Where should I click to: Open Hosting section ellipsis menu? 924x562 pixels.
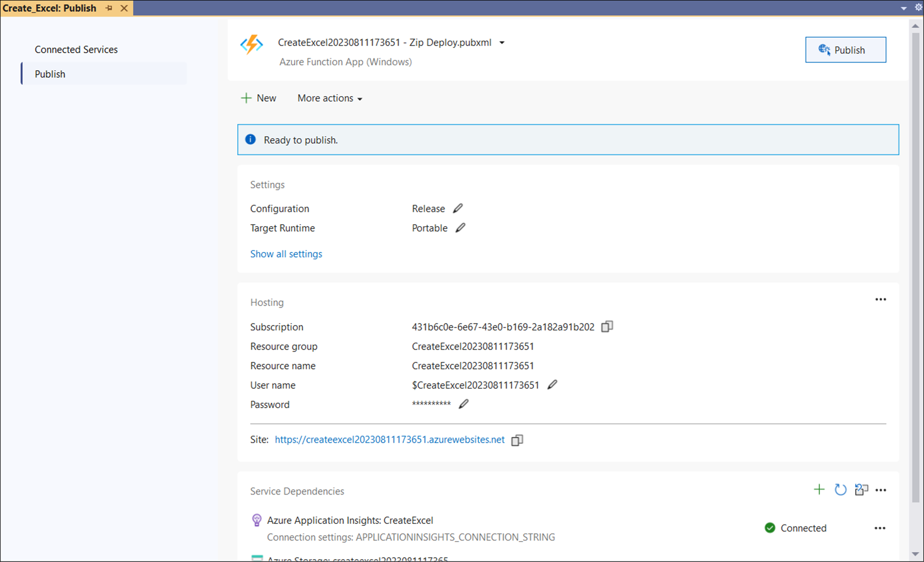881,299
